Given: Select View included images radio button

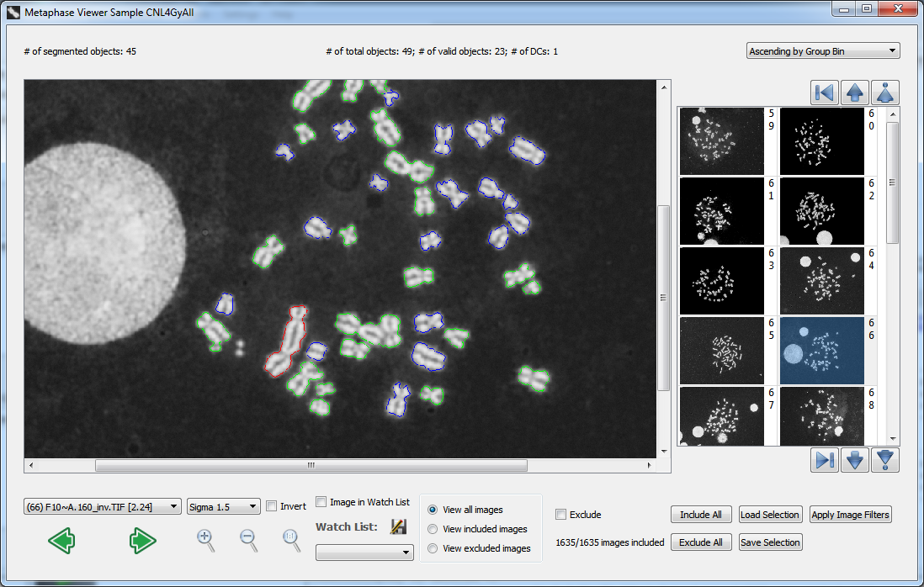Looking at the screenshot, I should pos(433,529).
